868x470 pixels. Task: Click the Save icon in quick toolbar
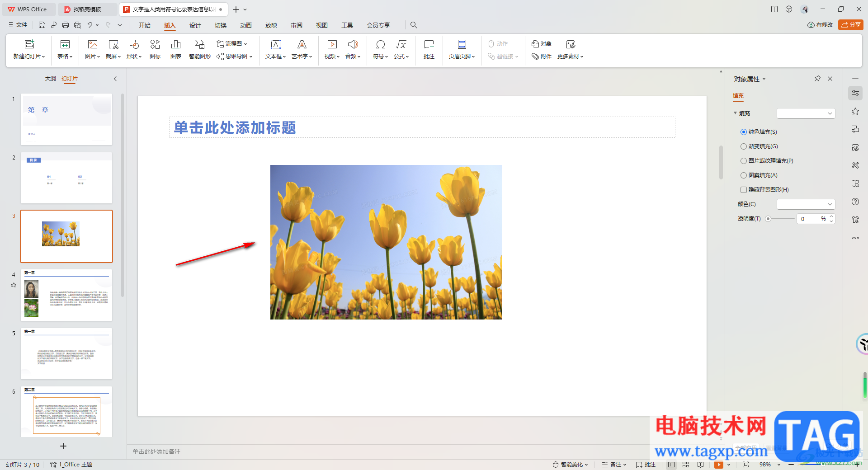42,25
